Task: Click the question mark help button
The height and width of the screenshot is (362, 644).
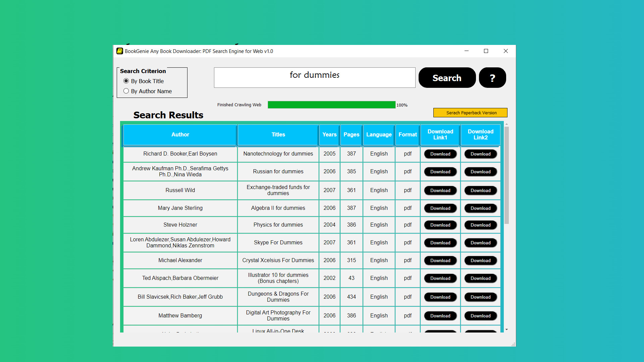Action: point(492,78)
